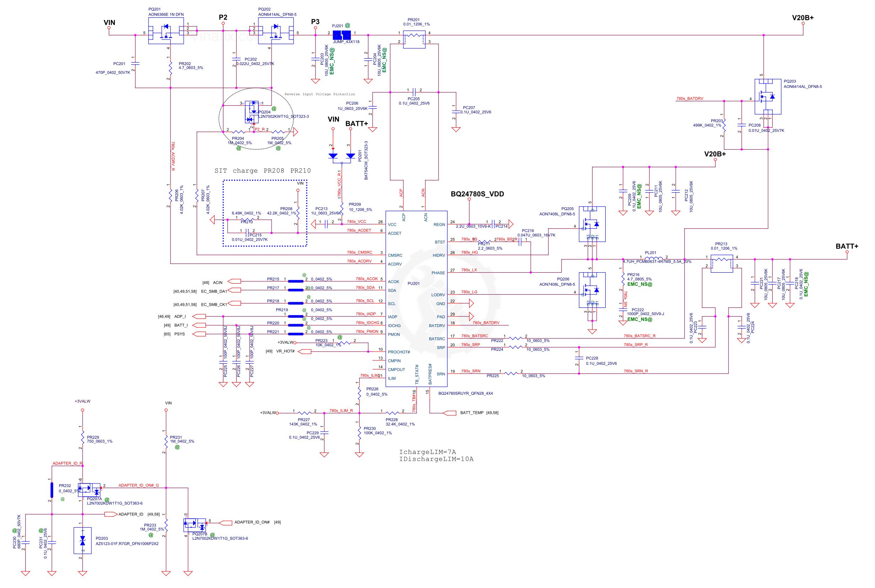Click the "499K_0402_1%" value of PR203
This screenshot has width=875, height=588.
click(x=707, y=125)
